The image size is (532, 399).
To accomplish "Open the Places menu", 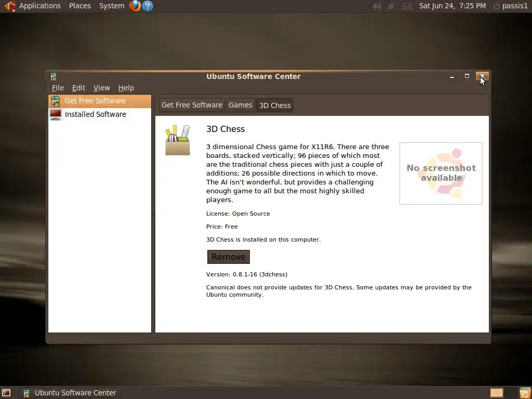I will 79,6.
